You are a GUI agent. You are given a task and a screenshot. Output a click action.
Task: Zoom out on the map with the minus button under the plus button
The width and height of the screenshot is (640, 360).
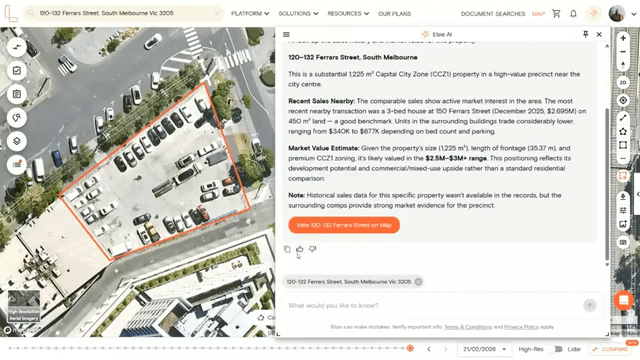point(623,52)
